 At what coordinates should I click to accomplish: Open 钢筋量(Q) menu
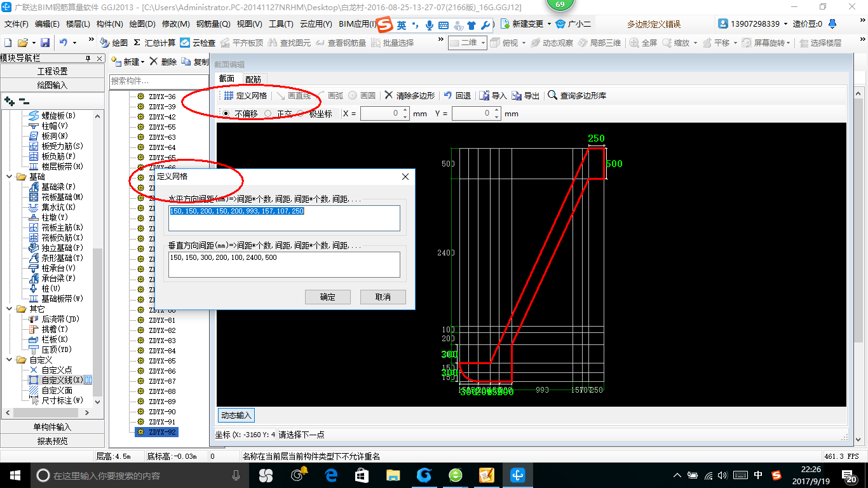tap(213, 24)
